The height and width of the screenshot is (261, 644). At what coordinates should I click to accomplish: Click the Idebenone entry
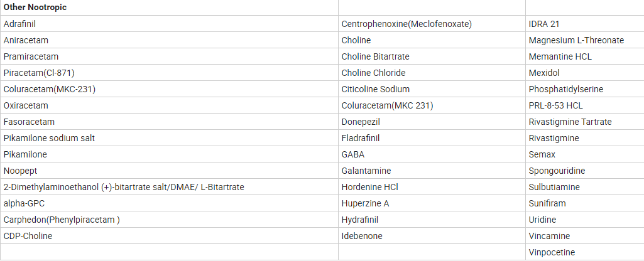tap(362, 236)
